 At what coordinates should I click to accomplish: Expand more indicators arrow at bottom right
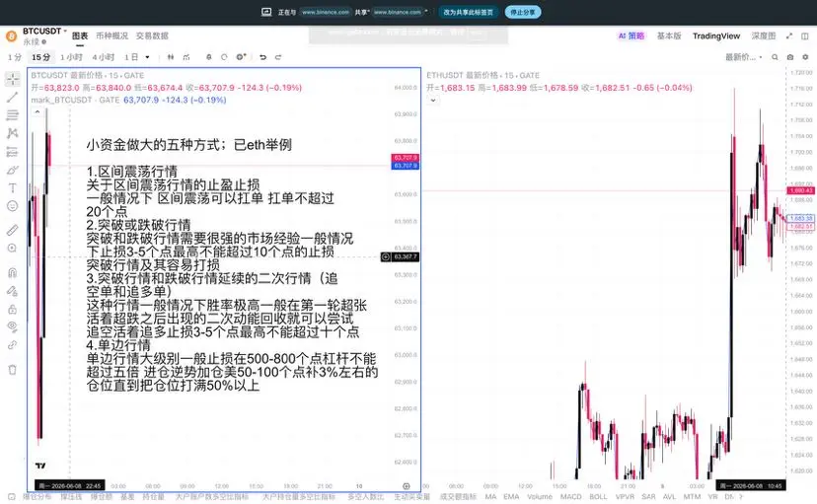click(x=741, y=497)
